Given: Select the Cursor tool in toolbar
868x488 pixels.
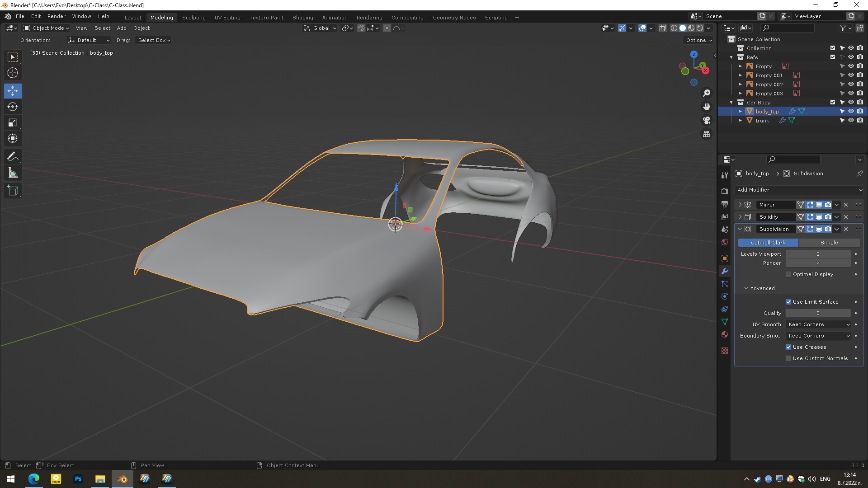Looking at the screenshot, I should pos(13,73).
